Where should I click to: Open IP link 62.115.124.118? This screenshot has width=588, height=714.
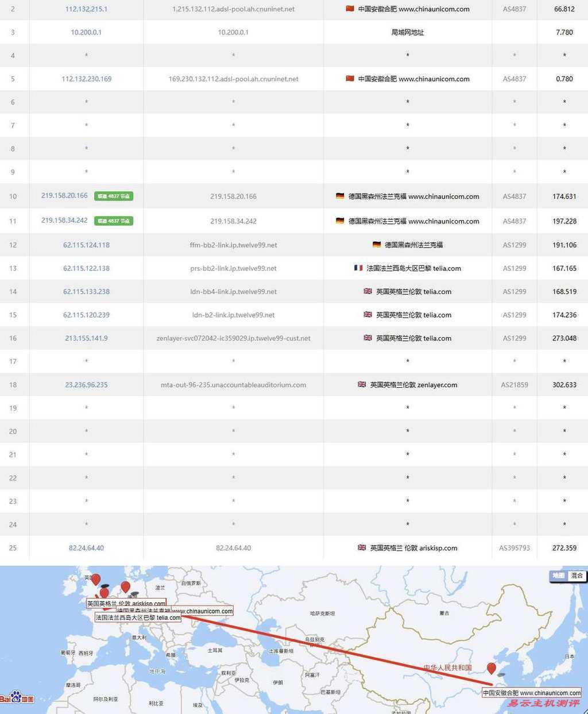pos(86,245)
